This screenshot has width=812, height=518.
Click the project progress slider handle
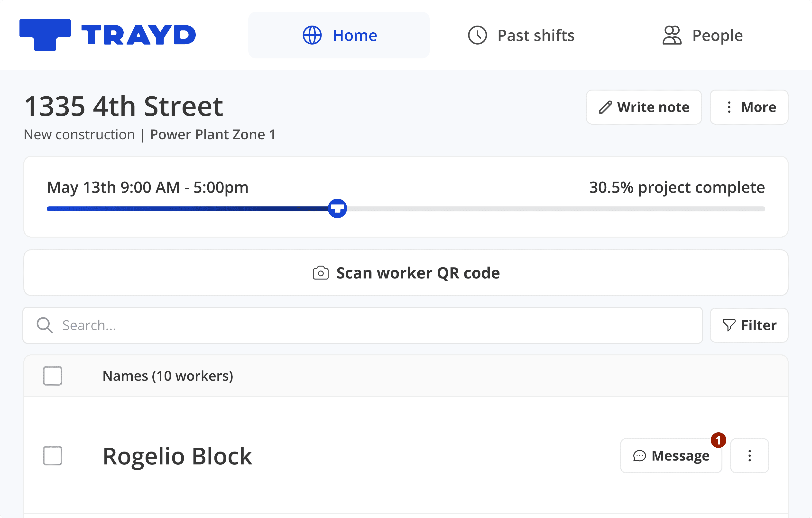(x=337, y=209)
